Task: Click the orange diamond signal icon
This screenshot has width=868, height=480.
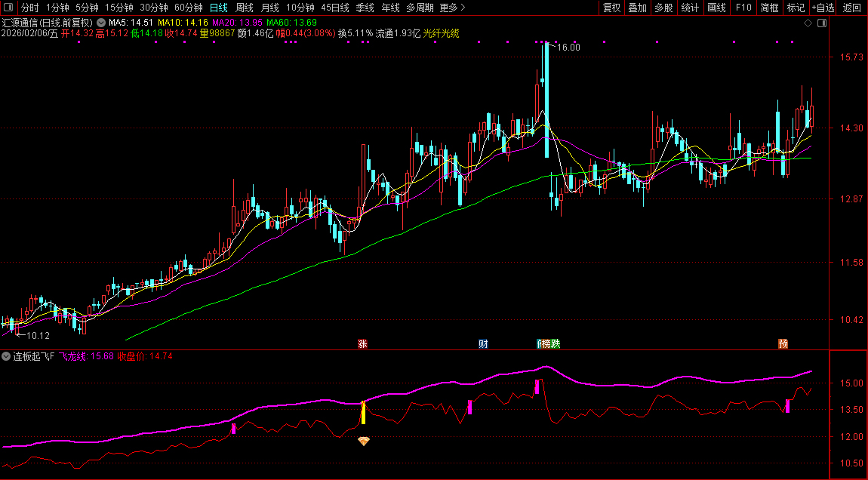Action: [x=364, y=441]
